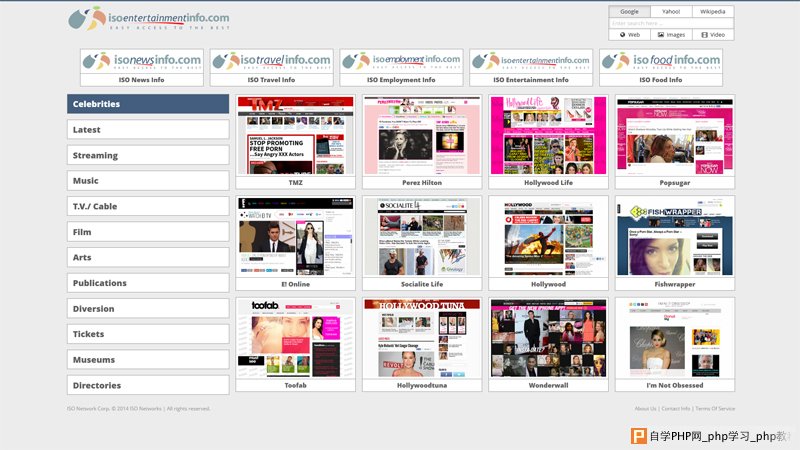Open the Socialite Life site thumbnail
The image size is (800, 450).
point(422,237)
